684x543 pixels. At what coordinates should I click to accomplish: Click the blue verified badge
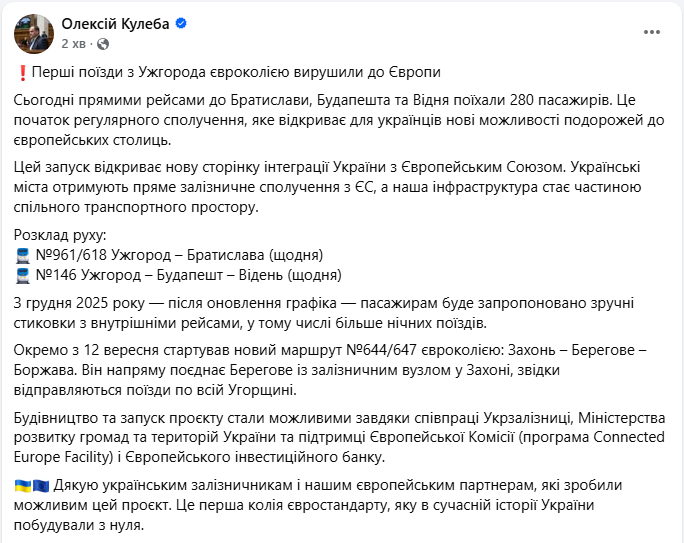click(x=182, y=24)
